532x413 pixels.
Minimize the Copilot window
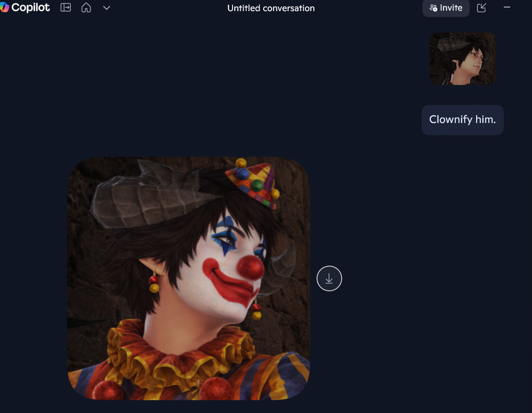pyautogui.click(x=507, y=7)
